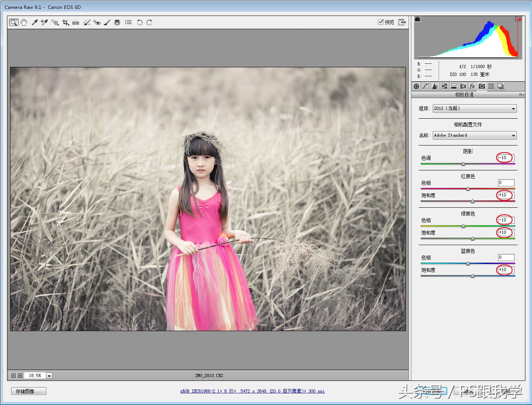Switch to the fx Effects panel tab
Viewport: 532px width, 405px height.
coord(472,86)
